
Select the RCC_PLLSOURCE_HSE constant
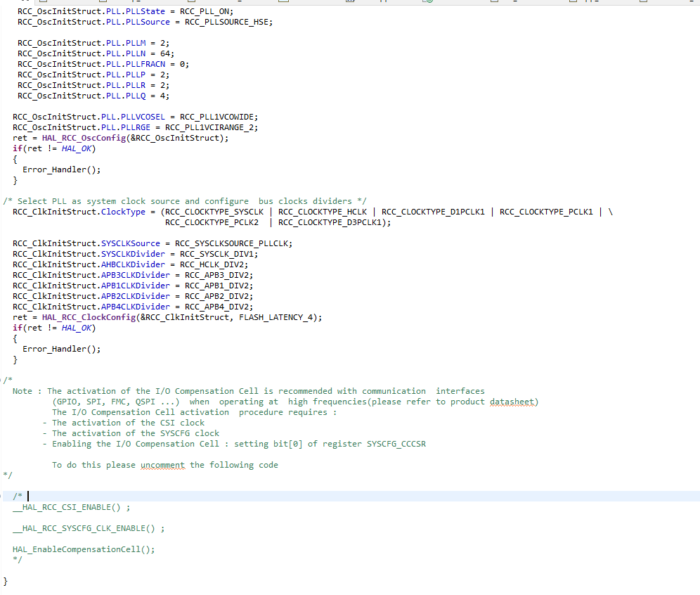pyautogui.click(x=227, y=23)
